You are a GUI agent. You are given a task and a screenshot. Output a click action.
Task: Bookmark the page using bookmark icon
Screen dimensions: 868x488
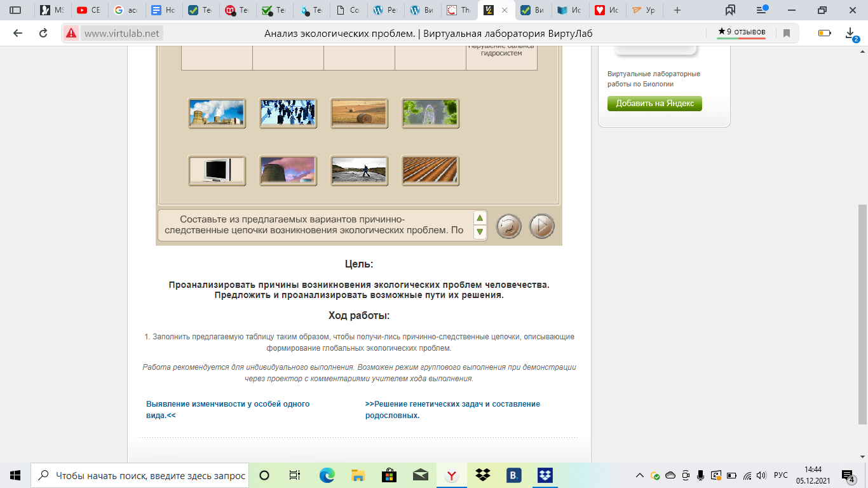coord(787,34)
